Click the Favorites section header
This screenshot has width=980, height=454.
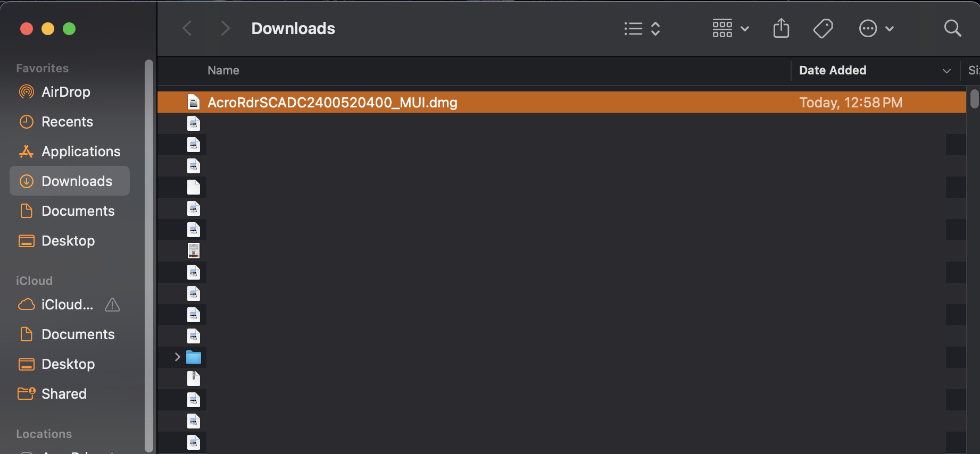[42, 68]
